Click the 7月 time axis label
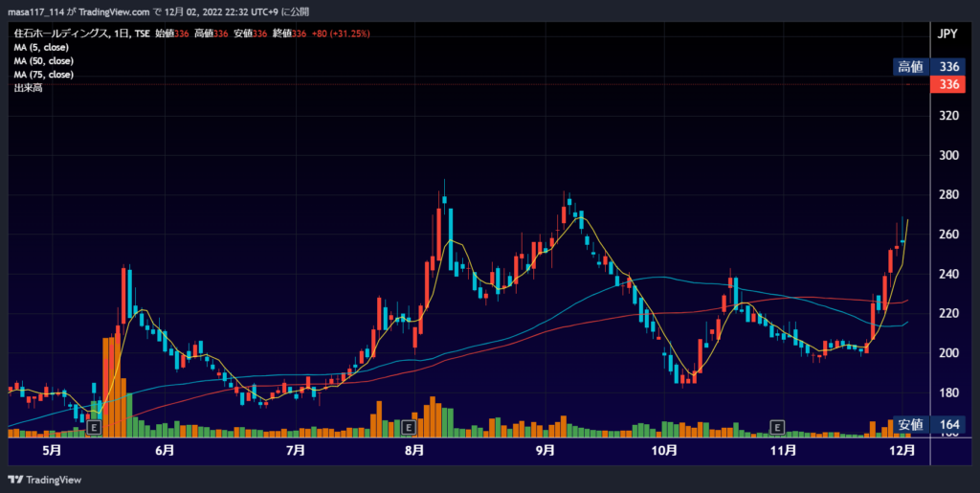This screenshot has width=980, height=493. (x=295, y=450)
